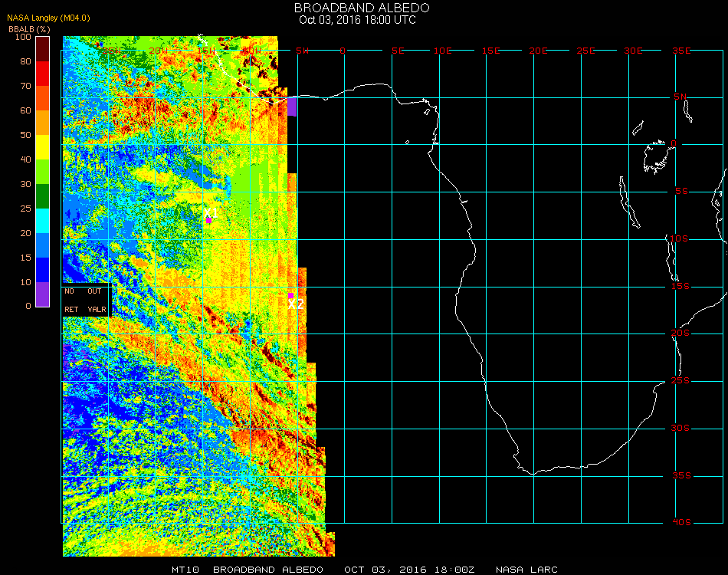Screen dimensions: 728x575
Task: Click the OUT VALR legend label
Action: pos(97,300)
